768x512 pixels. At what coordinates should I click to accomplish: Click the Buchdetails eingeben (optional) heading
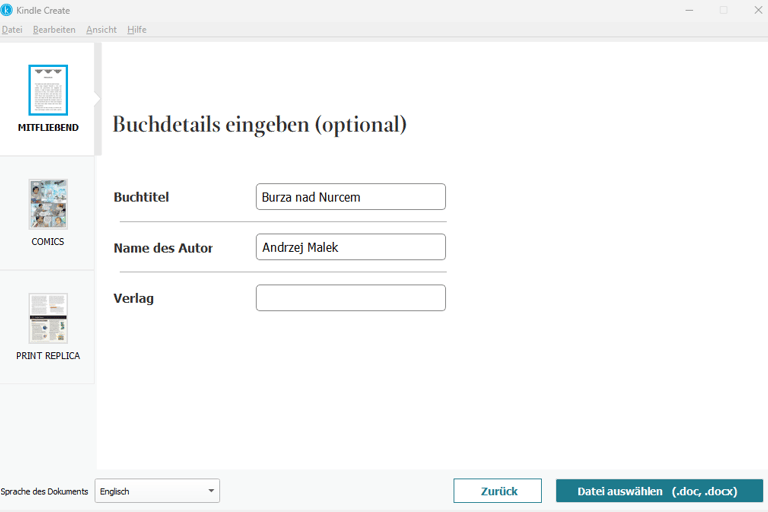260,124
